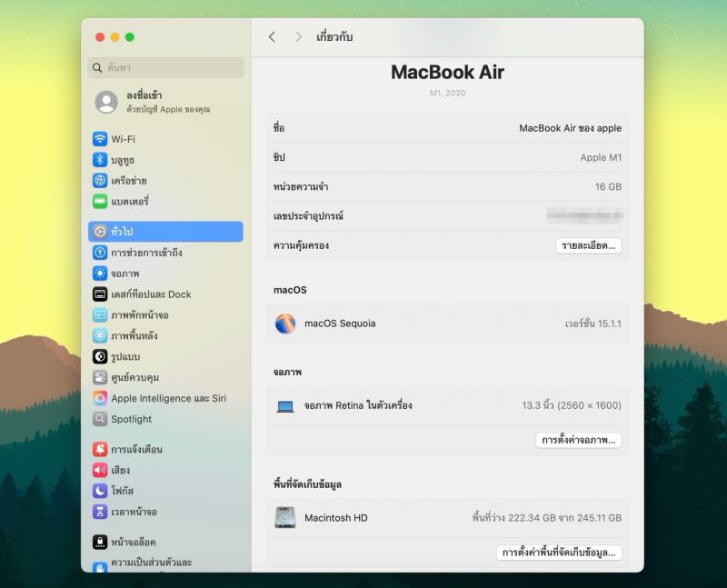Open Privacy (ความเป็นส่วนตัว) hand icon
This screenshot has height=588, width=727.
(x=100, y=567)
